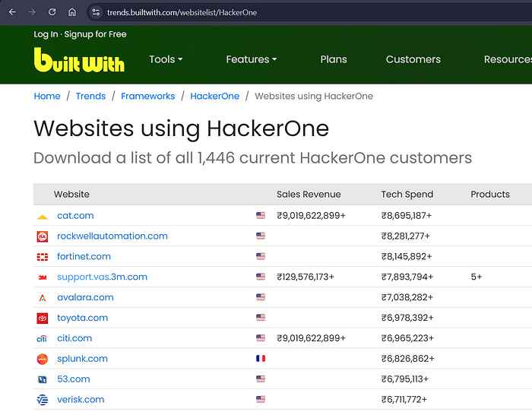Click splunk.com tech spend ₹6,826,862+
Viewport: 532px width, 412px height.
(407, 359)
